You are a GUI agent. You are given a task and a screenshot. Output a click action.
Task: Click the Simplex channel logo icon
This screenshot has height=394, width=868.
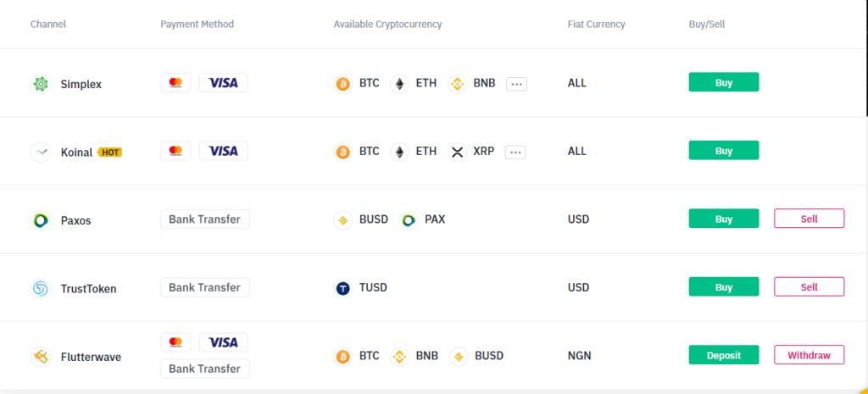pyautogui.click(x=40, y=84)
